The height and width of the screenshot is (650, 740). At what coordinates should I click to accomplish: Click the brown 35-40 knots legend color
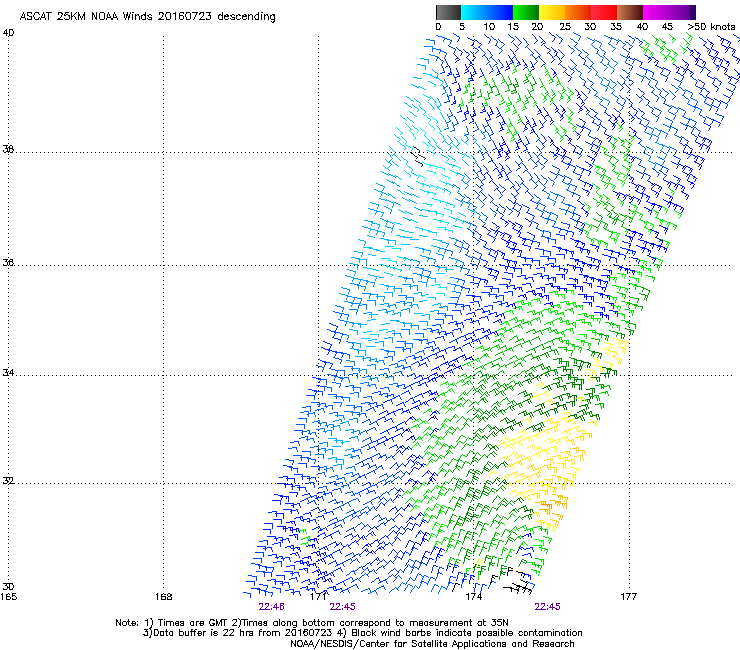(x=630, y=12)
